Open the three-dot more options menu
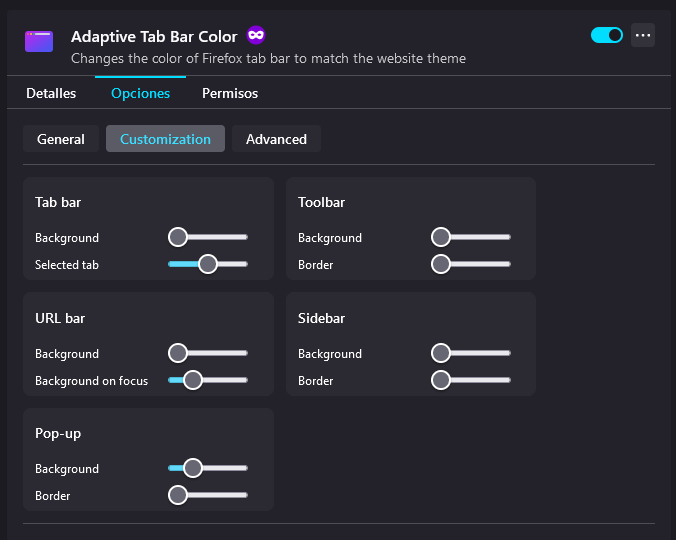The height and width of the screenshot is (540, 676). [643, 35]
